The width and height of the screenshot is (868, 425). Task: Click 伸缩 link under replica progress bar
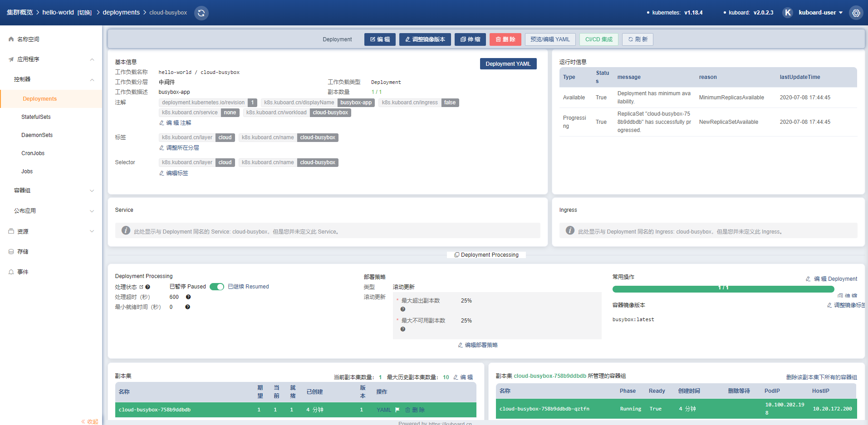pos(848,296)
